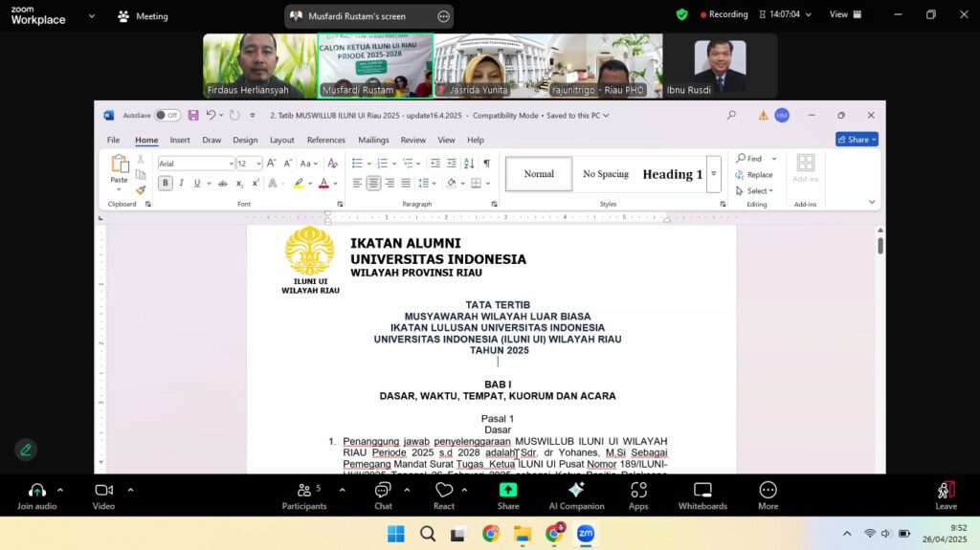Toggle center alignment button
The image size is (980, 550).
pyautogui.click(x=374, y=183)
